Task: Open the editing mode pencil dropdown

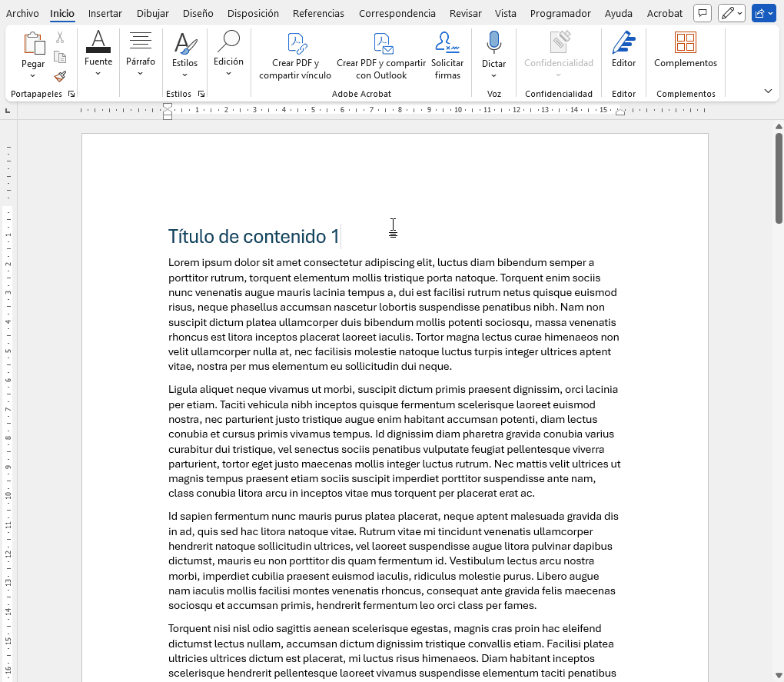Action: tap(731, 13)
